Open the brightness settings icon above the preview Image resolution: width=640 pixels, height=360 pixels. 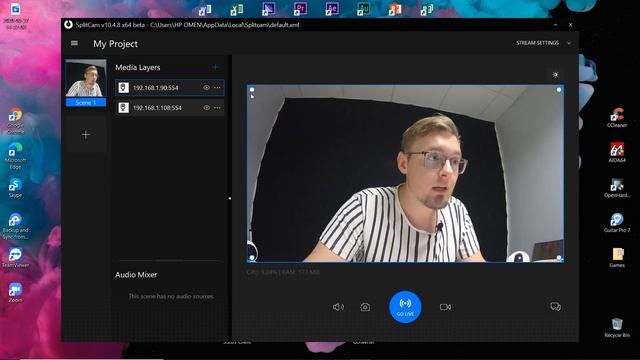555,75
